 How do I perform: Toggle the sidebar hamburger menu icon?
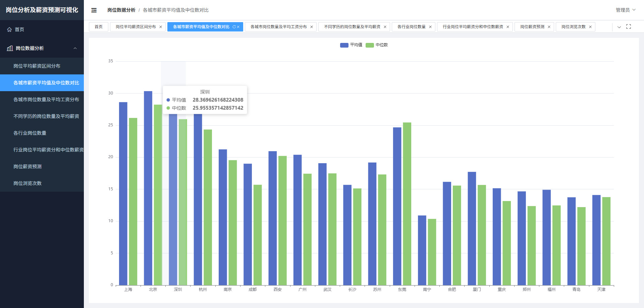(x=94, y=10)
